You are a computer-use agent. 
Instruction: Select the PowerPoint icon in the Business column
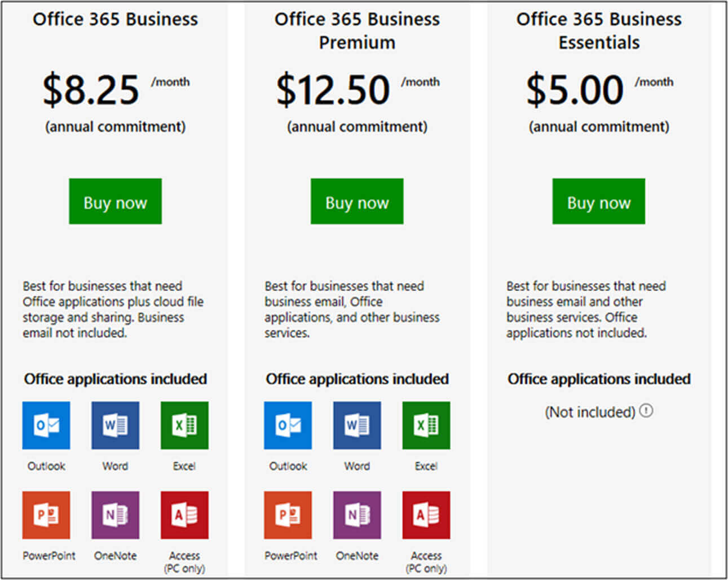[46, 515]
